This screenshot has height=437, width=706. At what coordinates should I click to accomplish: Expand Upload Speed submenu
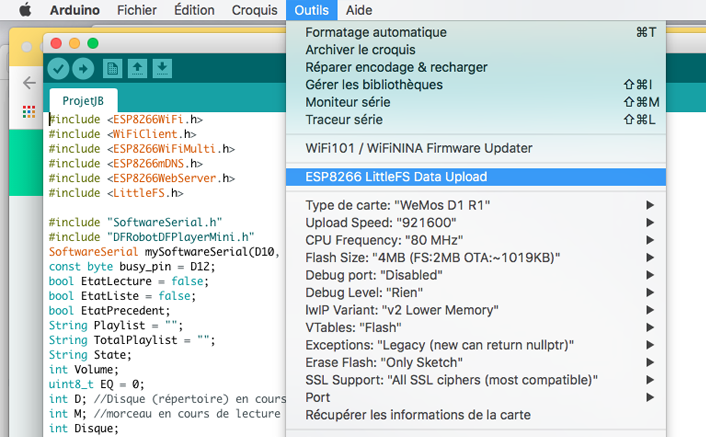point(476,223)
